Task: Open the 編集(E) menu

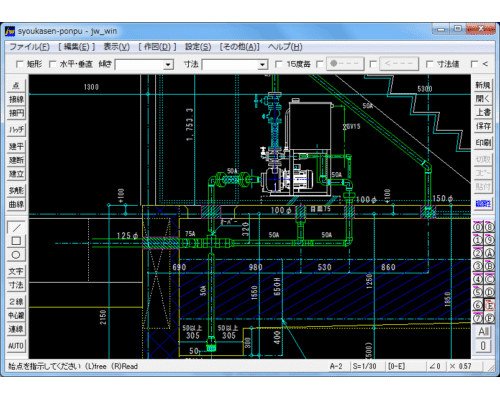Action: click(77, 47)
